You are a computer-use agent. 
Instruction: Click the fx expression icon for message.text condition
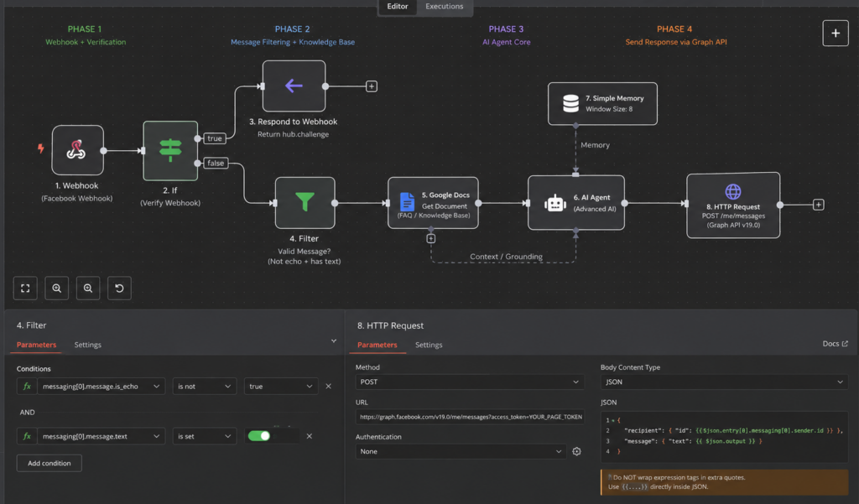click(27, 436)
